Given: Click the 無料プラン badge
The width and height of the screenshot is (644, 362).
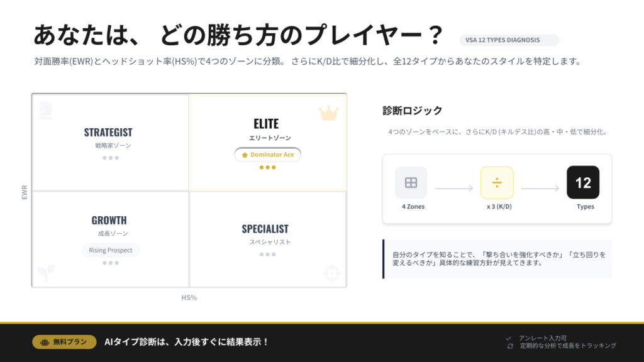Looking at the screenshot, I should point(64,342).
